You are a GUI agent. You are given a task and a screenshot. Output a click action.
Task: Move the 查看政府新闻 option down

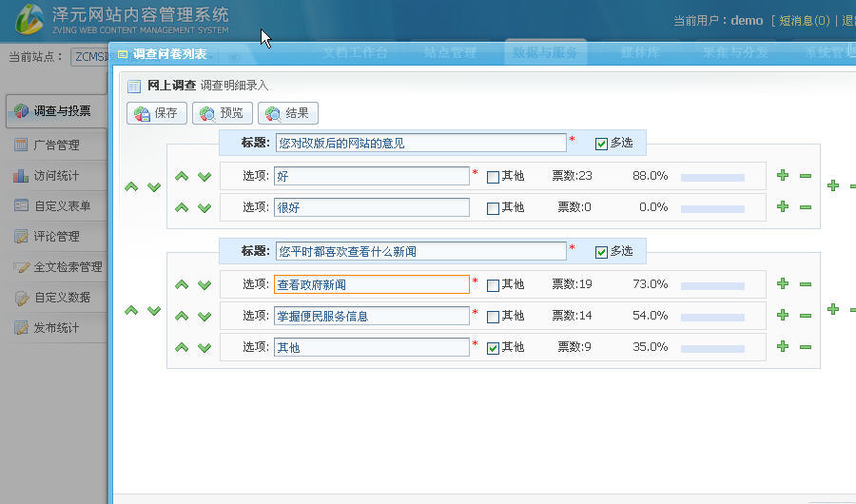point(204,285)
